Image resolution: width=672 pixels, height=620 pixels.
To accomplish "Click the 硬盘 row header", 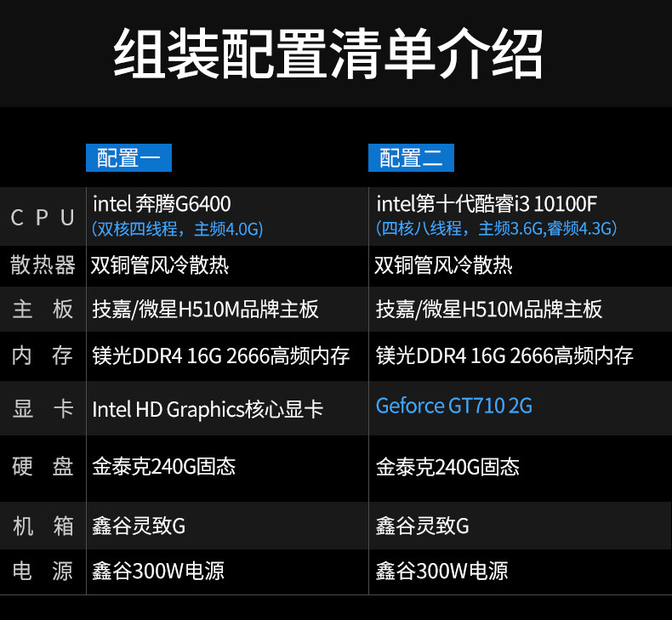I will pyautogui.click(x=43, y=466).
